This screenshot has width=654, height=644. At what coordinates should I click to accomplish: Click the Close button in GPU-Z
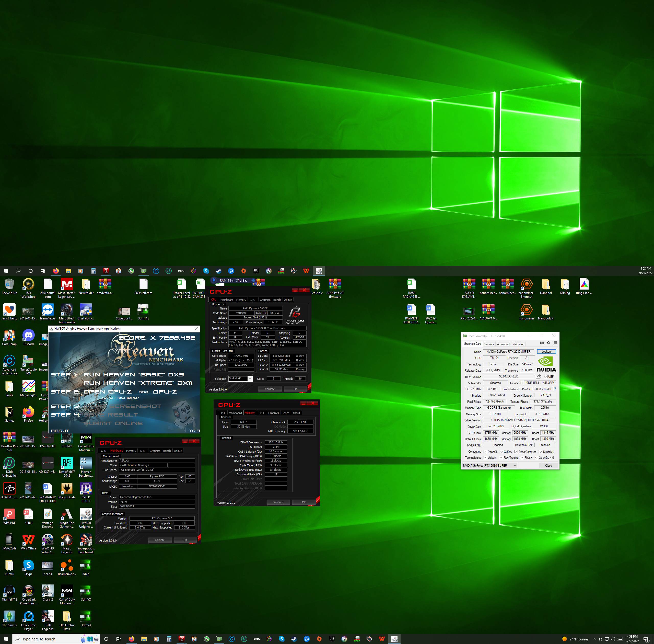point(548,465)
